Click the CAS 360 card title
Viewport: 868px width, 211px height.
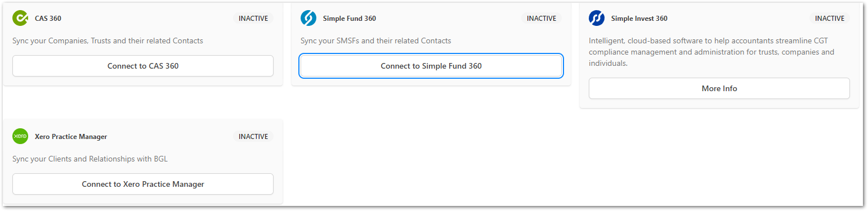pos(48,19)
